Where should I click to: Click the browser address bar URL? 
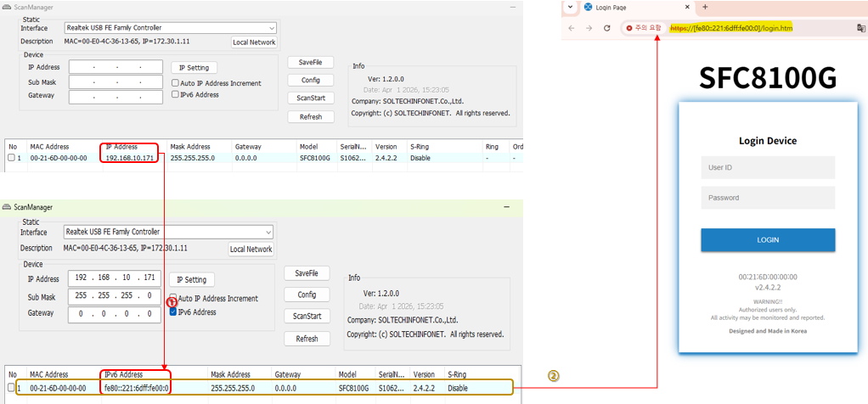point(730,28)
